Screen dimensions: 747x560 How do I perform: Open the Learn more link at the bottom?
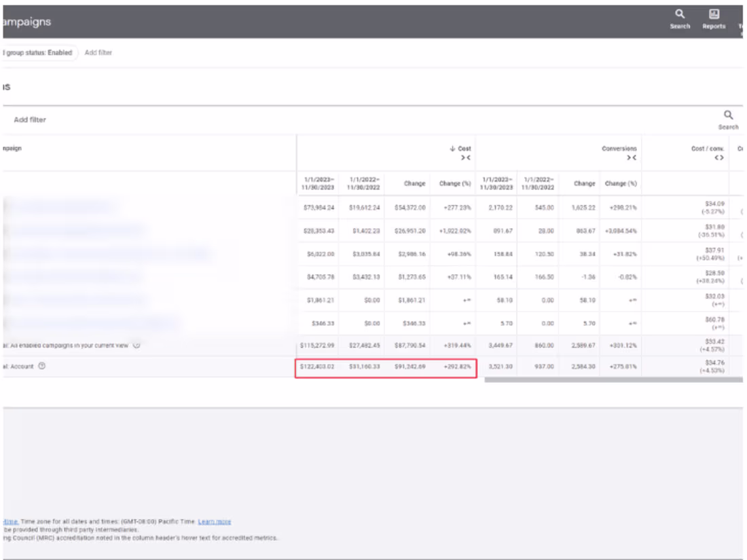(x=216, y=521)
